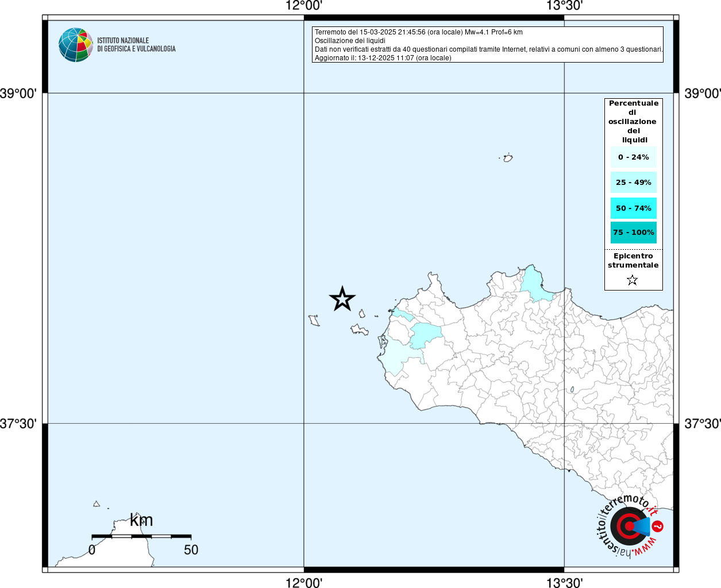Click the Istituto Nazionale di Geofisica text
This screenshot has height=588, width=721.
pyautogui.click(x=136, y=45)
